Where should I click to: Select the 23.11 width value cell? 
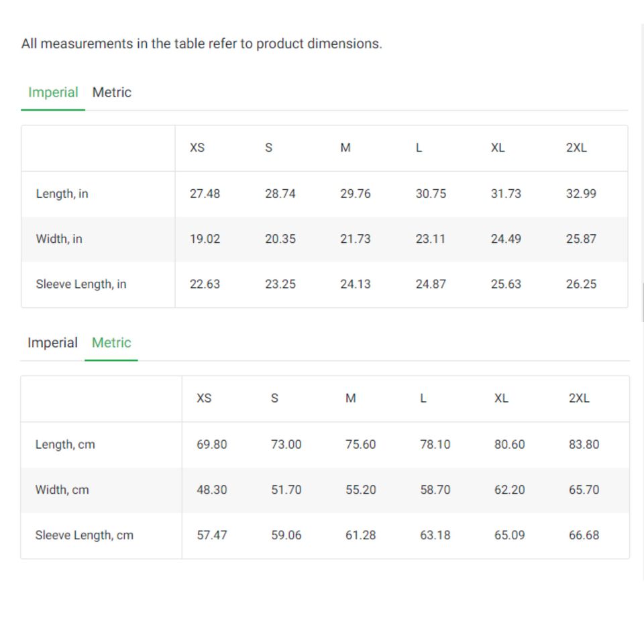click(430, 239)
